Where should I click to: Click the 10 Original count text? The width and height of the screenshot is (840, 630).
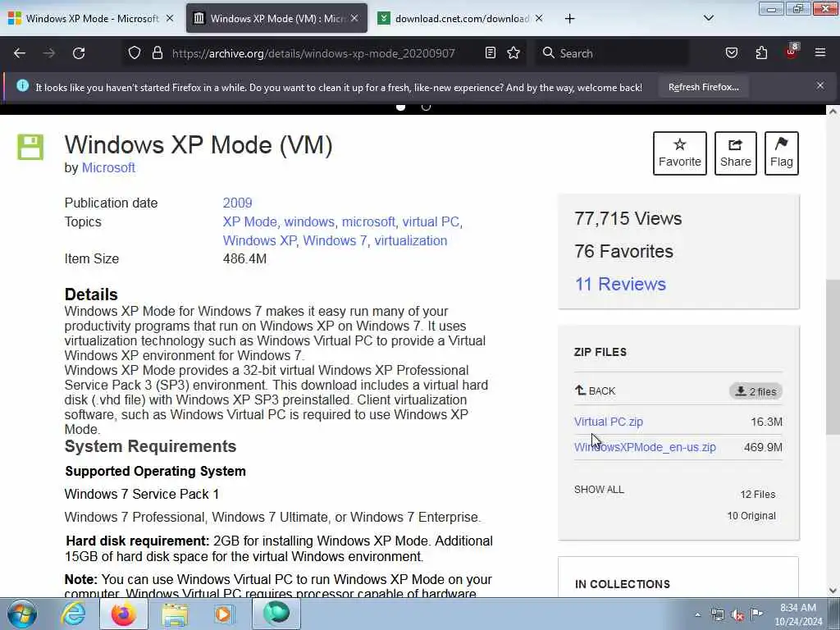pos(751,516)
